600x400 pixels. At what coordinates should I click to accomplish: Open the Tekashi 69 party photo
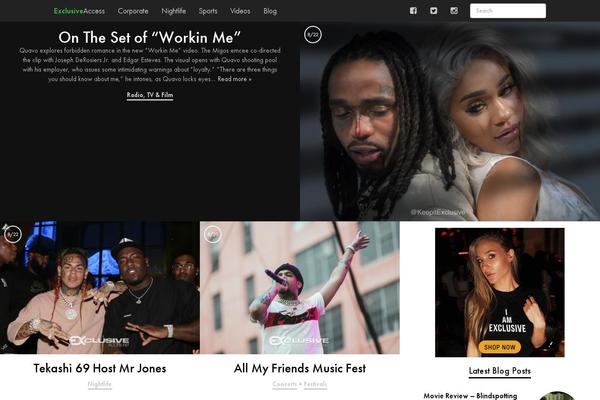point(99,287)
